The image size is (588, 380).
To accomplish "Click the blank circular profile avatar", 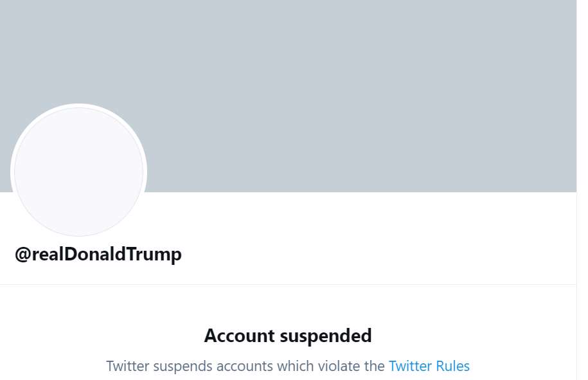I will 79,172.
